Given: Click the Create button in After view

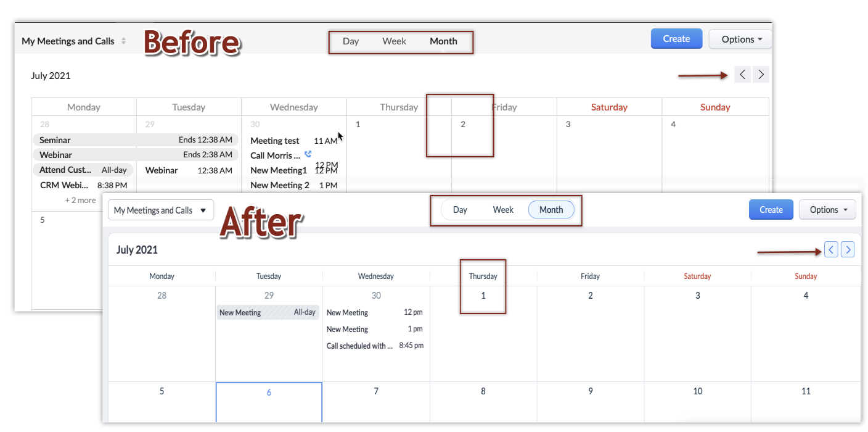Looking at the screenshot, I should [x=771, y=210].
